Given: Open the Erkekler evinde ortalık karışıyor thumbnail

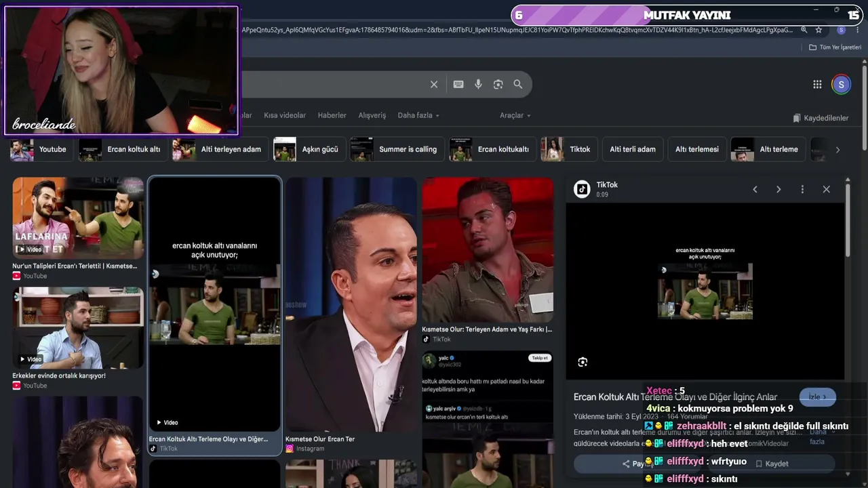Looking at the screenshot, I should pyautogui.click(x=78, y=328).
